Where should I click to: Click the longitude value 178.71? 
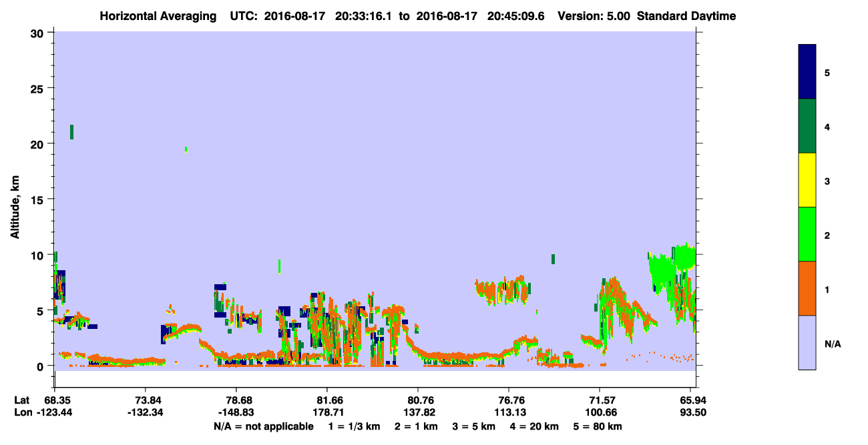click(327, 412)
